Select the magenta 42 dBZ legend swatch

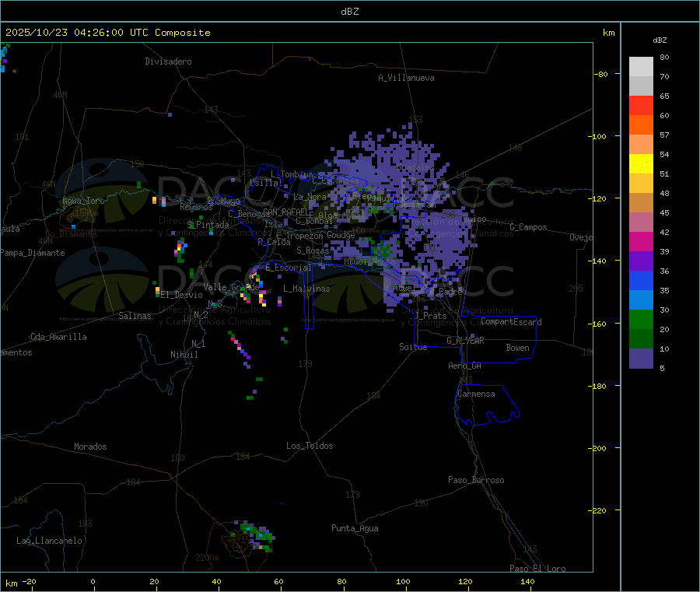pyautogui.click(x=641, y=241)
